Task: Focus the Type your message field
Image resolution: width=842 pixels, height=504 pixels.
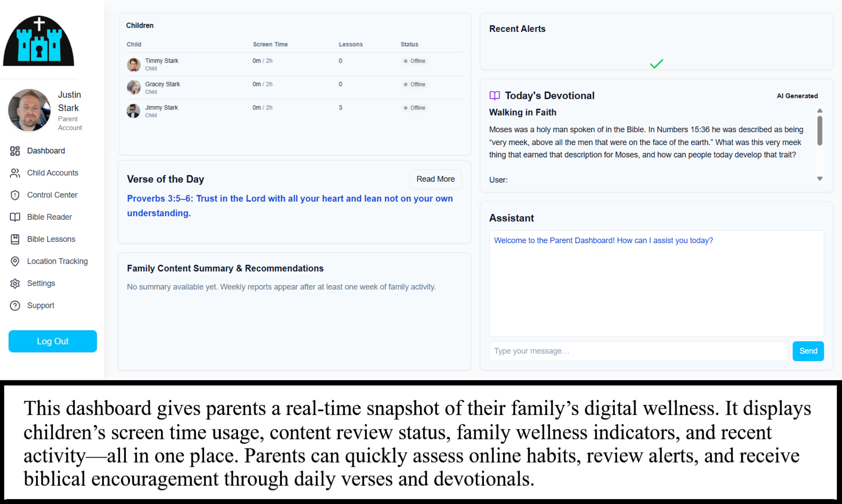Action: pyautogui.click(x=638, y=351)
